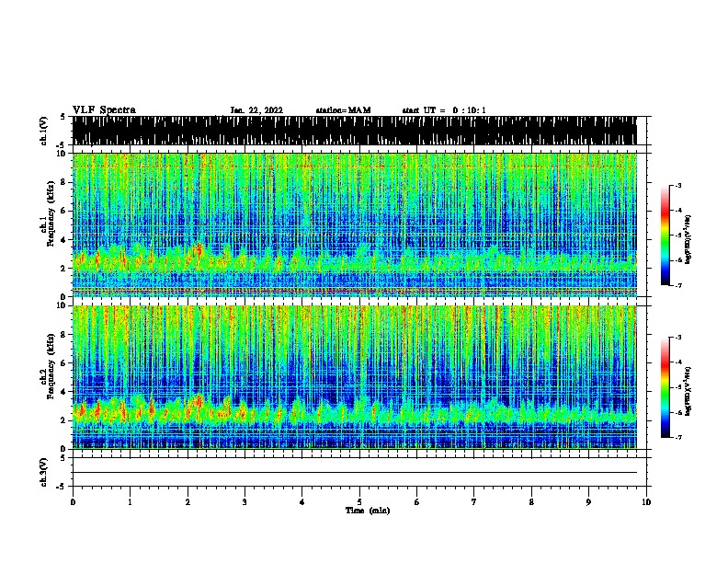The height and width of the screenshot is (563, 728).
Task: Click the "6" kHz tick of ch.1 spectrogram
Action: pyautogui.click(x=64, y=211)
